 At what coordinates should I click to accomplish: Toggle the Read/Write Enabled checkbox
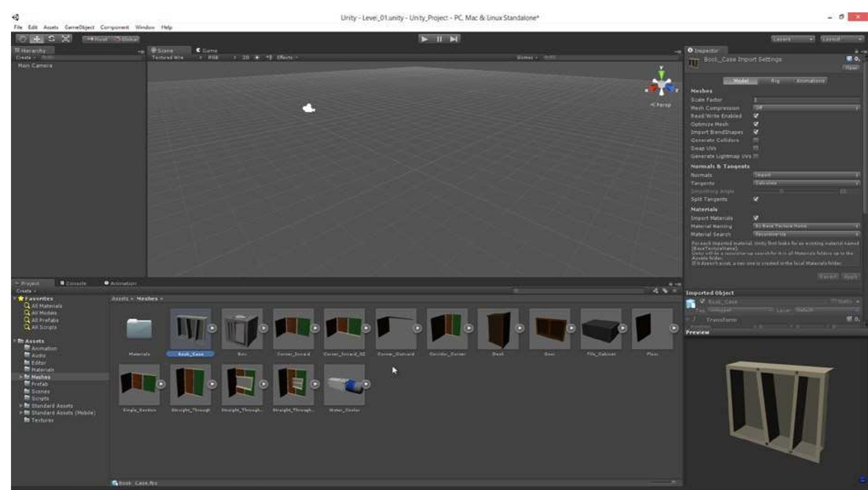[756, 116]
